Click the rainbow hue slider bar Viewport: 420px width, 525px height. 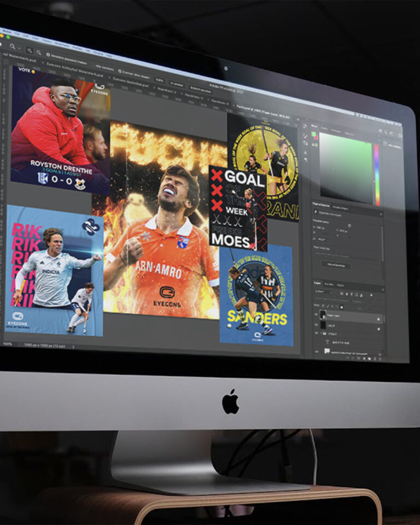[x=377, y=175]
